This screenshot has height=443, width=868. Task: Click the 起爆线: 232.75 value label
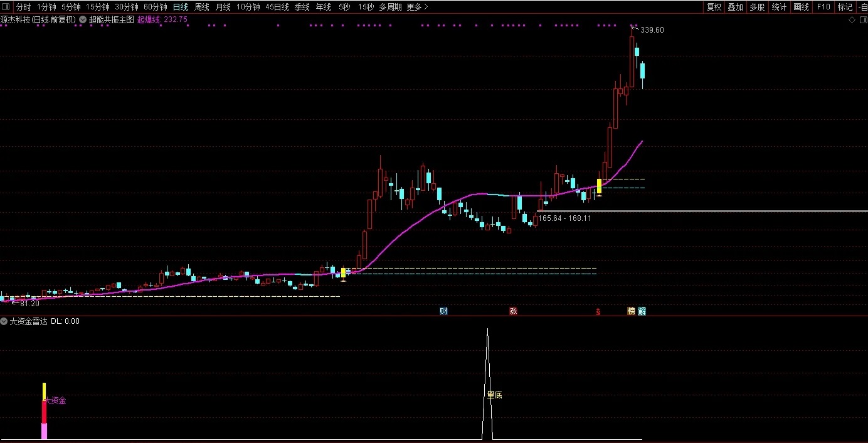[162, 19]
